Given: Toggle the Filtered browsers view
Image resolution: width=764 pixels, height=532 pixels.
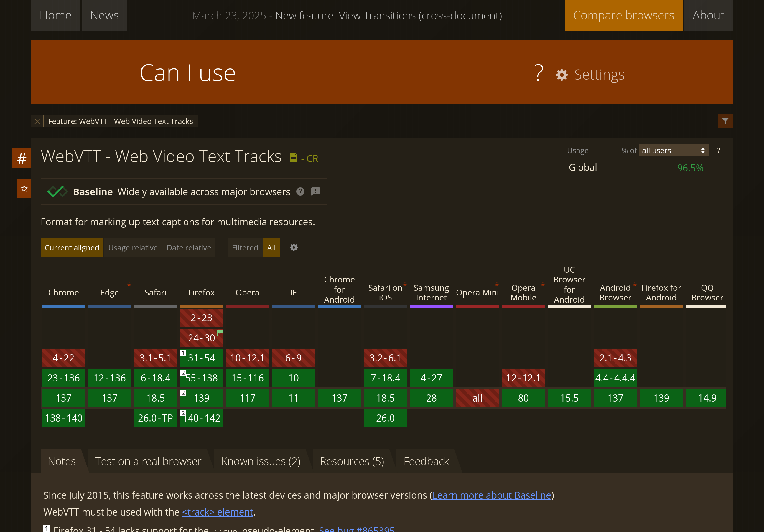Looking at the screenshot, I should [x=245, y=248].
